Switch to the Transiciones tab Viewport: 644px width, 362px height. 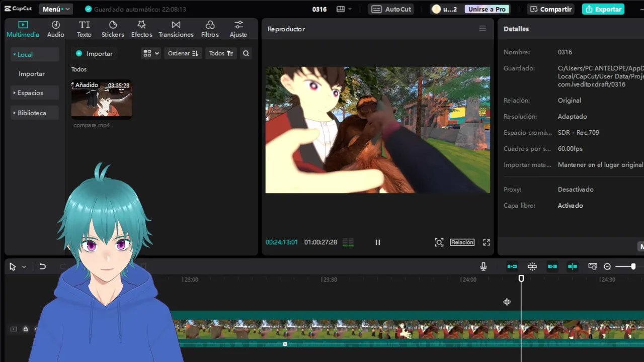(x=176, y=29)
